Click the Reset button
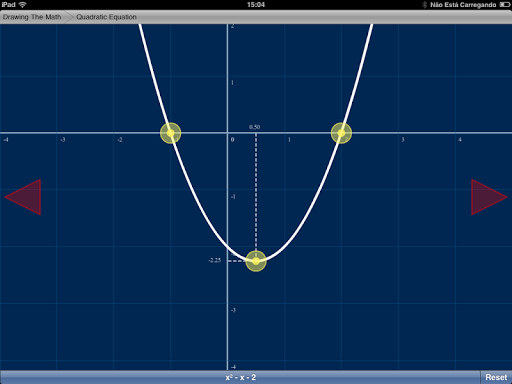 (x=496, y=377)
